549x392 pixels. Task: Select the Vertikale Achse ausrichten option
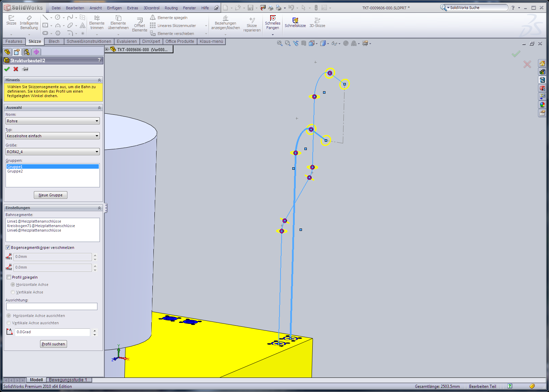[x=9, y=323]
